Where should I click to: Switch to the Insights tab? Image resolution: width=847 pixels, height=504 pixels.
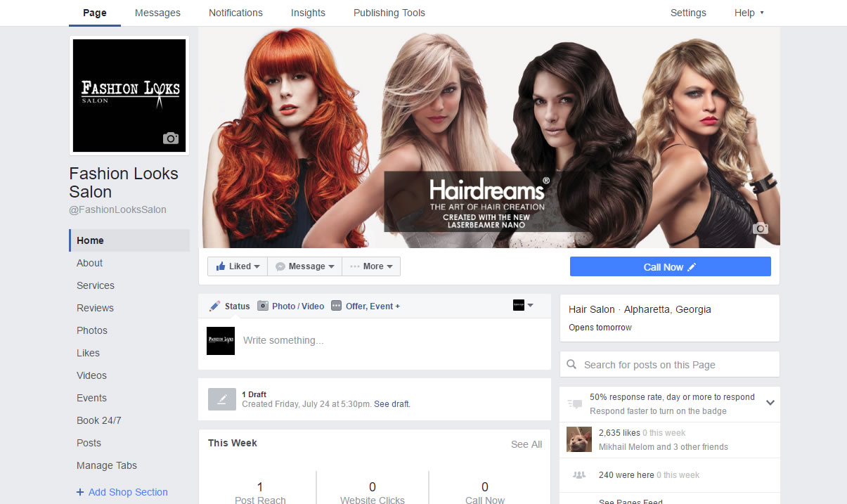click(308, 13)
